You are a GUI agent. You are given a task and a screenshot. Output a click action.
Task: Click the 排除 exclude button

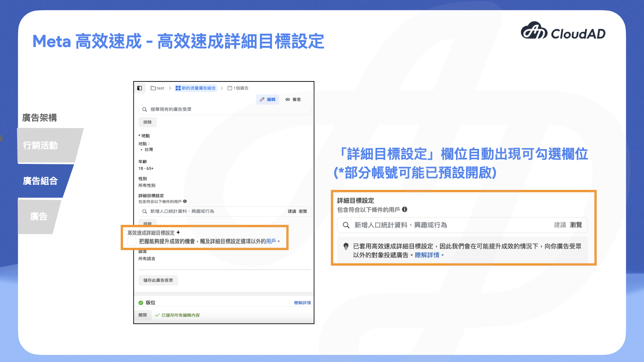[148, 122]
